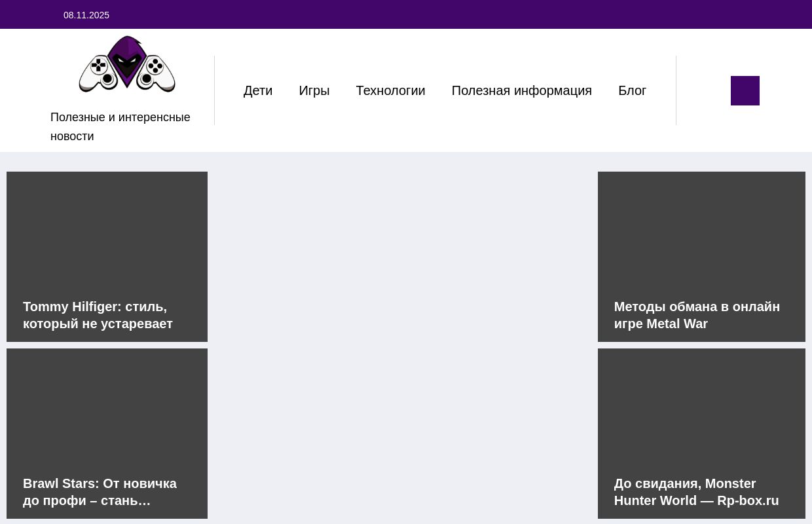
Task: Click the Monster Hunter World card image
Action: coord(701,406)
